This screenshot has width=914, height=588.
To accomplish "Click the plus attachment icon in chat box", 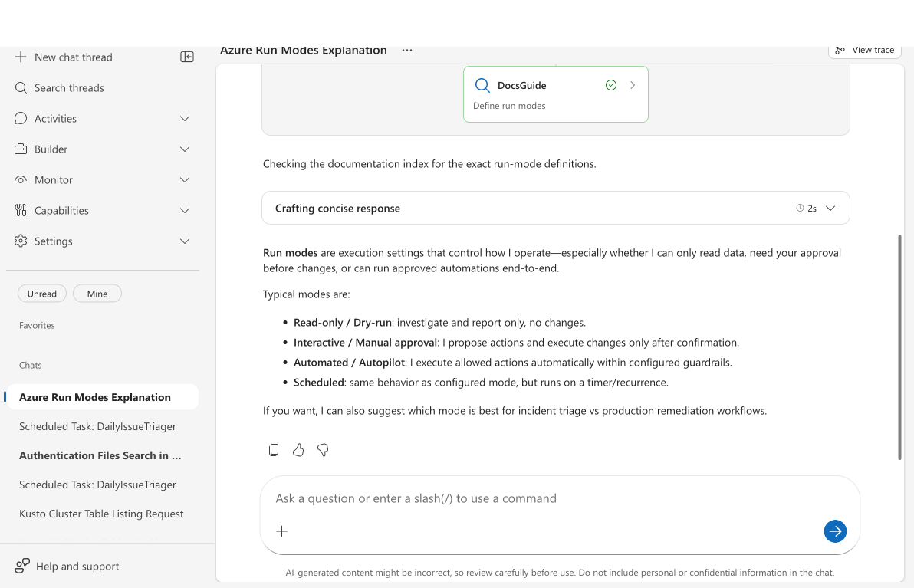I will [x=282, y=531].
